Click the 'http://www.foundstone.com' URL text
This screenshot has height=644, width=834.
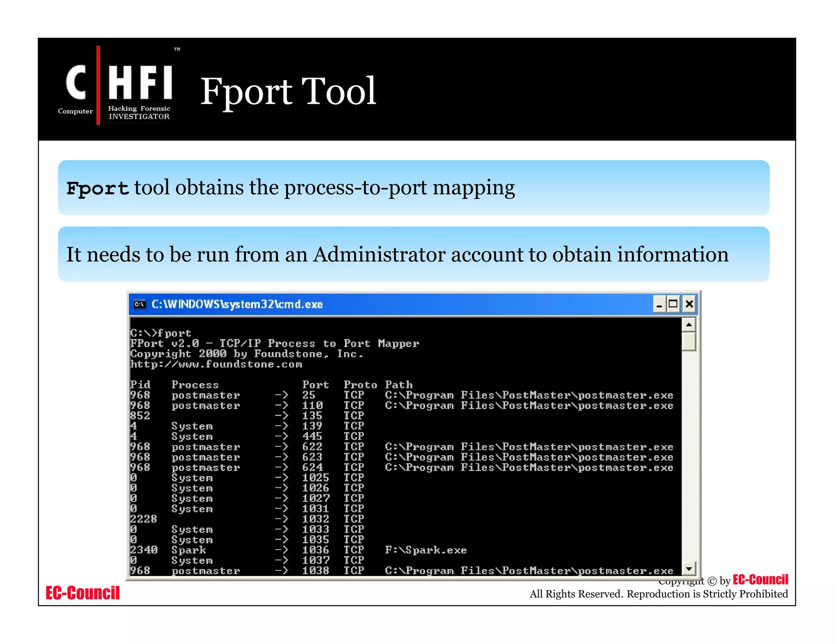[x=216, y=364]
